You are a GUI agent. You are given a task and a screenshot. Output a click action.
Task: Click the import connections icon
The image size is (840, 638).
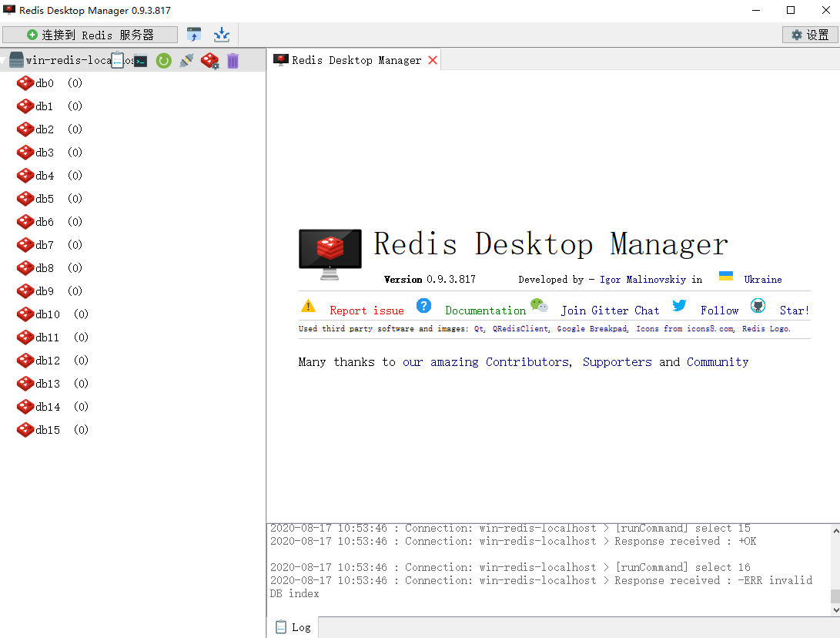click(x=221, y=35)
